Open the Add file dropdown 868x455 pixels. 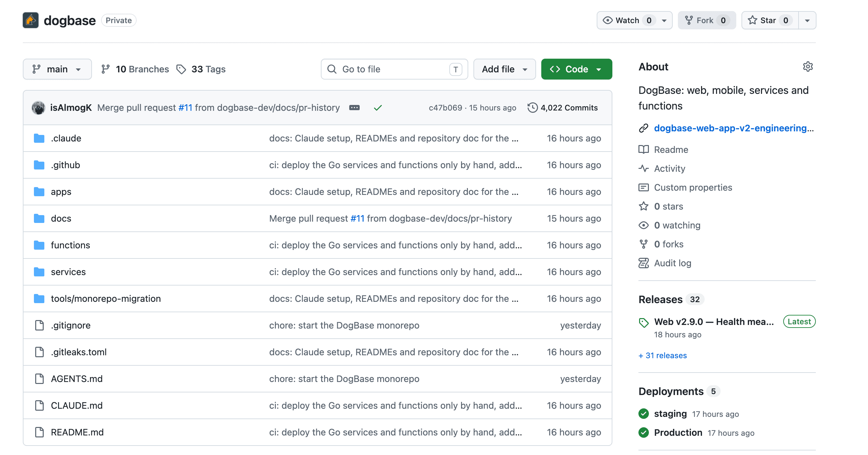pos(504,69)
